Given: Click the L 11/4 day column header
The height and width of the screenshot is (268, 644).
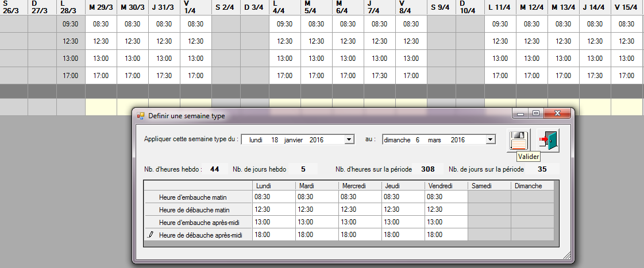Looking at the screenshot, I should [500, 7].
